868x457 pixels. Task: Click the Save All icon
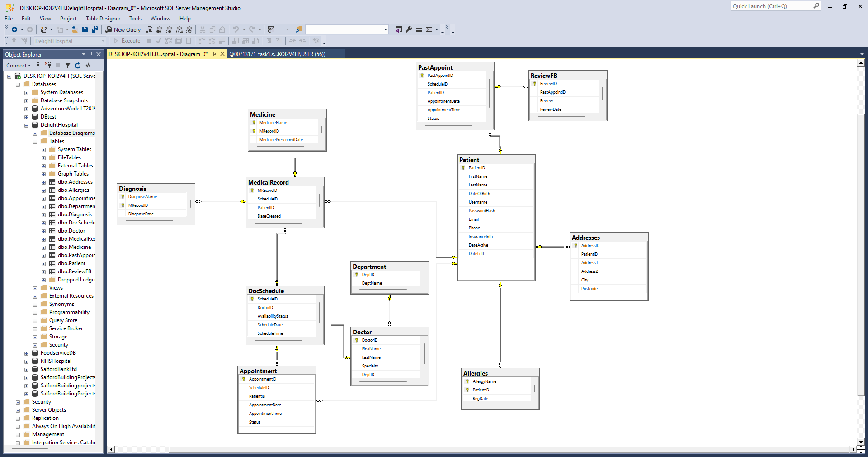(x=95, y=29)
